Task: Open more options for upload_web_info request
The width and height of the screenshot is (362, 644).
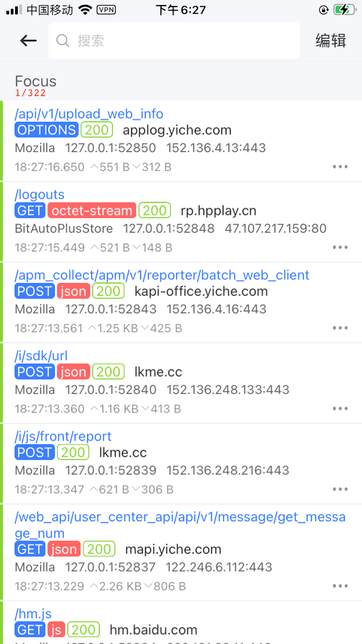Action: pyautogui.click(x=340, y=167)
